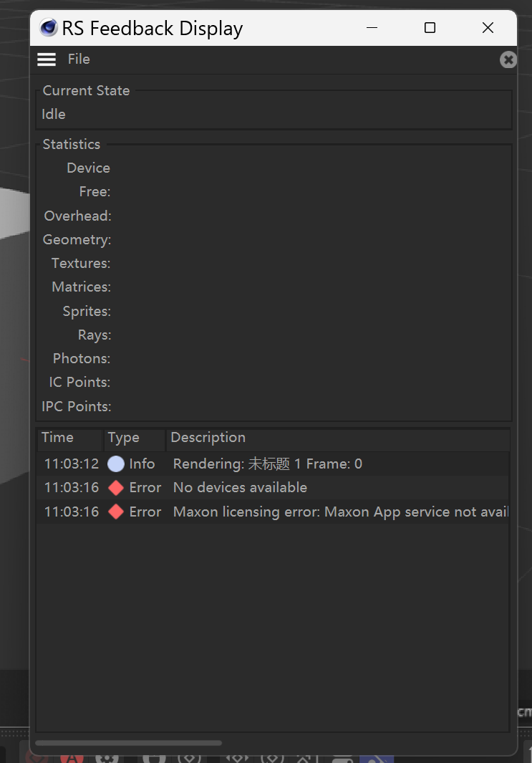
Task: Click the blue Info icon on the Rendering entry
Action: click(115, 464)
